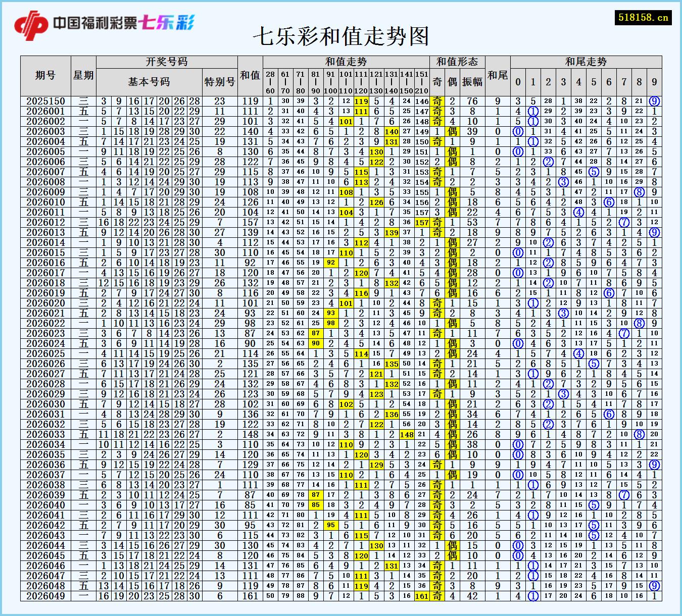Click the 星期 column header

tap(83, 76)
